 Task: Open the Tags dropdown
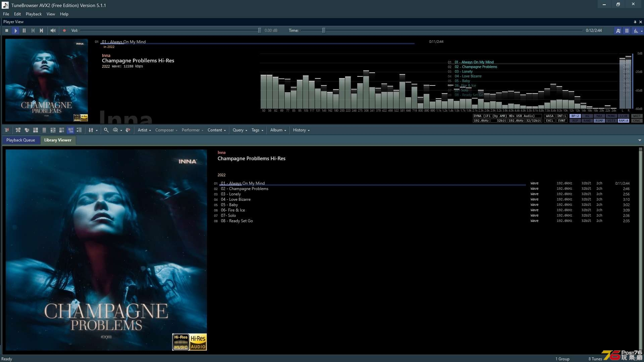point(257,130)
